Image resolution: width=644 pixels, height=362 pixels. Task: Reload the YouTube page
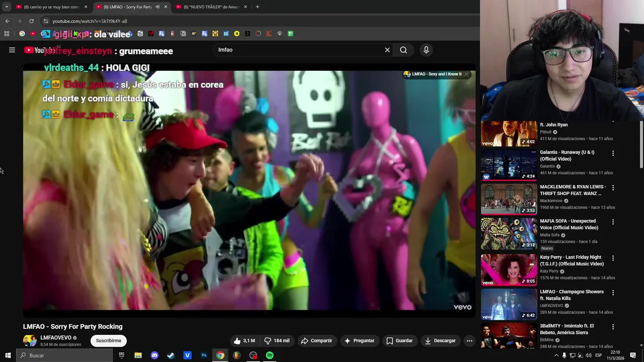(x=31, y=21)
